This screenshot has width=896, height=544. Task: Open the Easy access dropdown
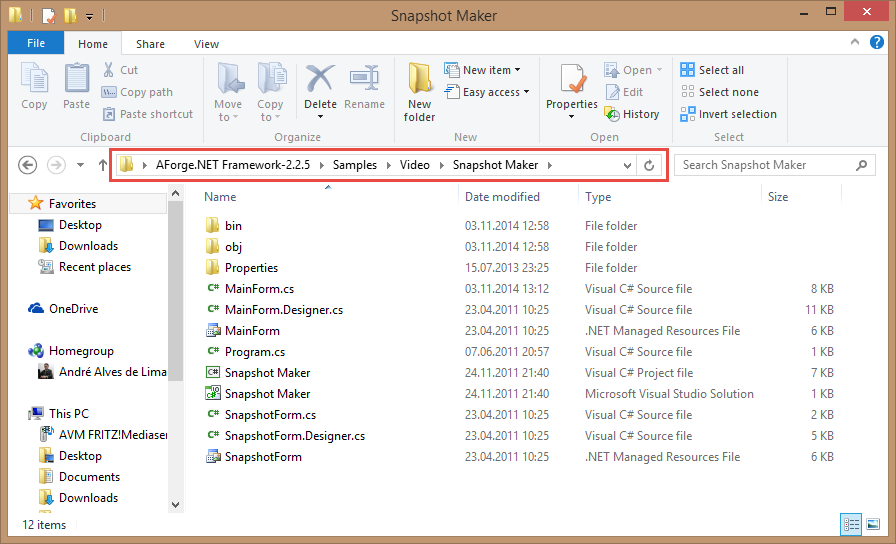click(496, 92)
